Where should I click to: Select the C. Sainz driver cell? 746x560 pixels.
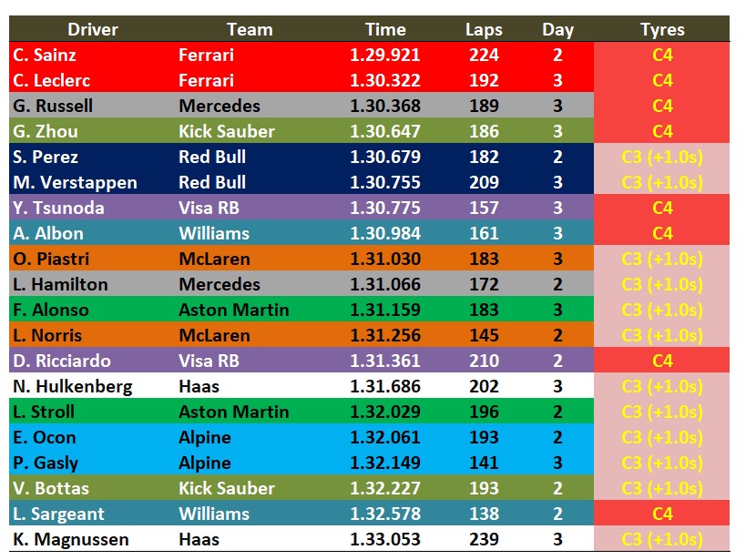coord(45,55)
